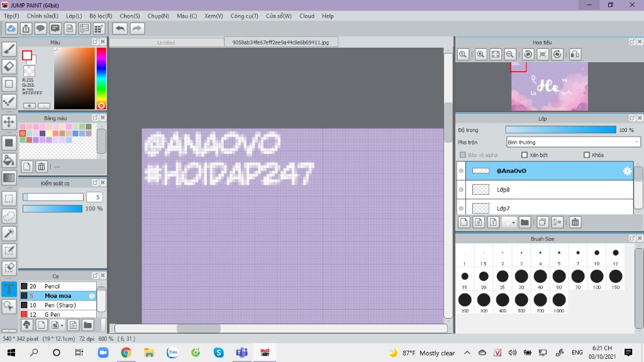Choose brush size 1000 preset
This screenshot has height=362, width=644.
(559, 303)
